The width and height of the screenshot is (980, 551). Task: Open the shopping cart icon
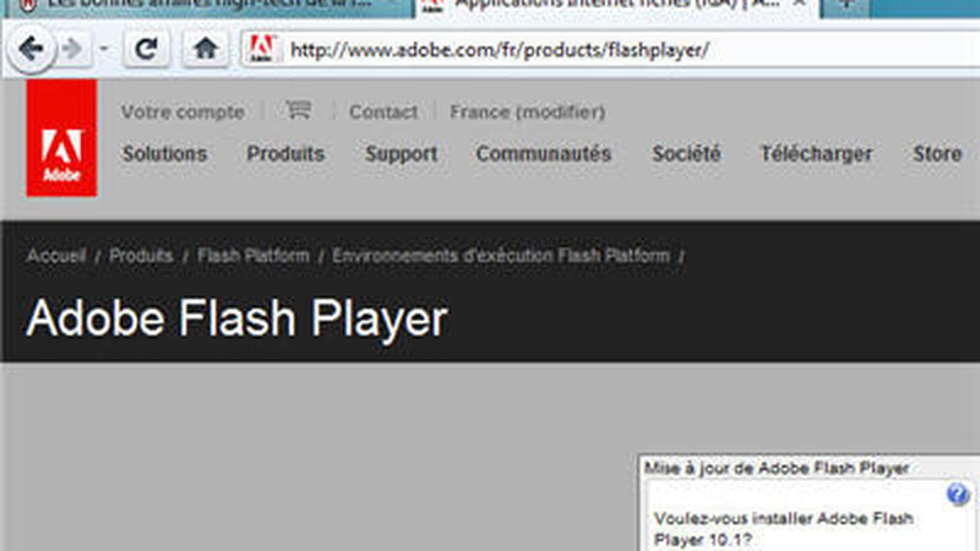click(x=298, y=111)
